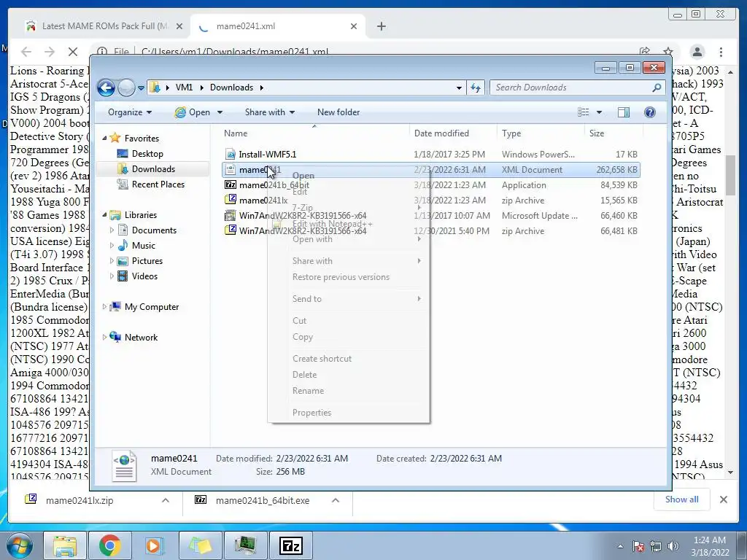Open the Pictures library

(147, 261)
